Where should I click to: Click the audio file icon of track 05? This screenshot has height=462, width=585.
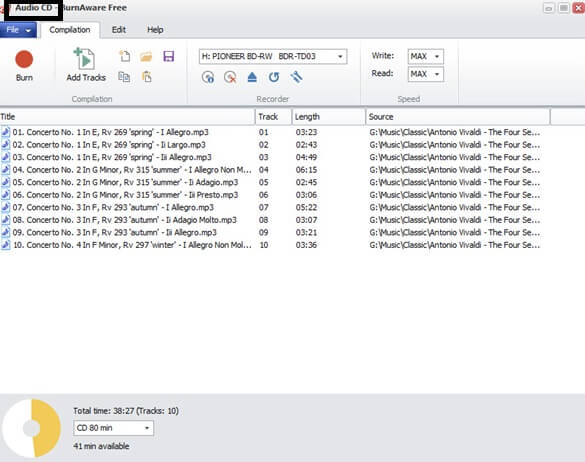(6, 182)
